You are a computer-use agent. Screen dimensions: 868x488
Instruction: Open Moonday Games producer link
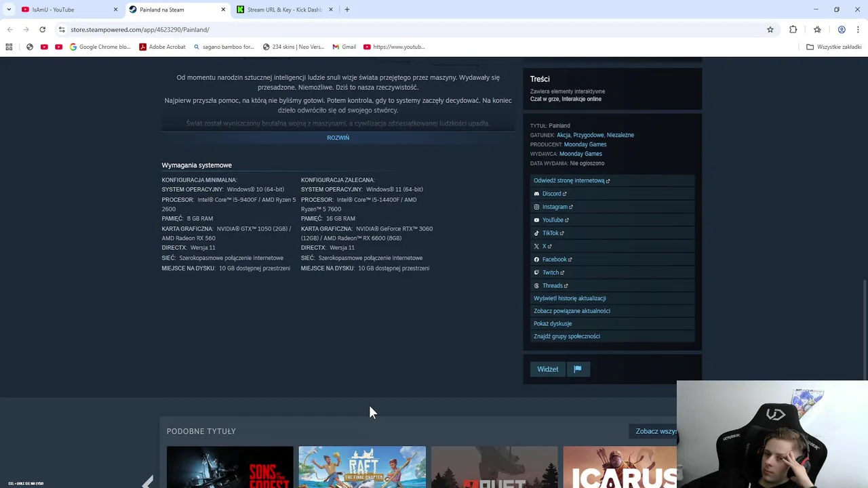(x=585, y=144)
